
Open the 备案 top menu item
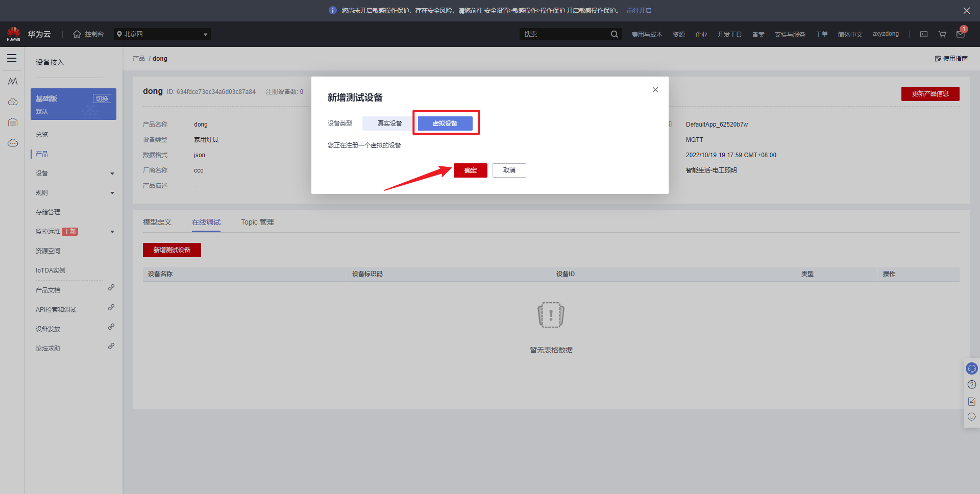758,35
